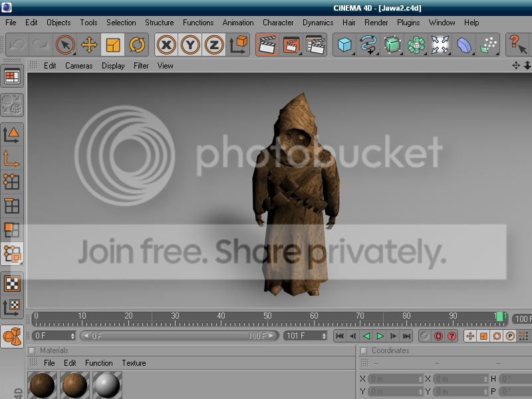
Task: Render active view clapperboard icon
Action: coord(267,45)
